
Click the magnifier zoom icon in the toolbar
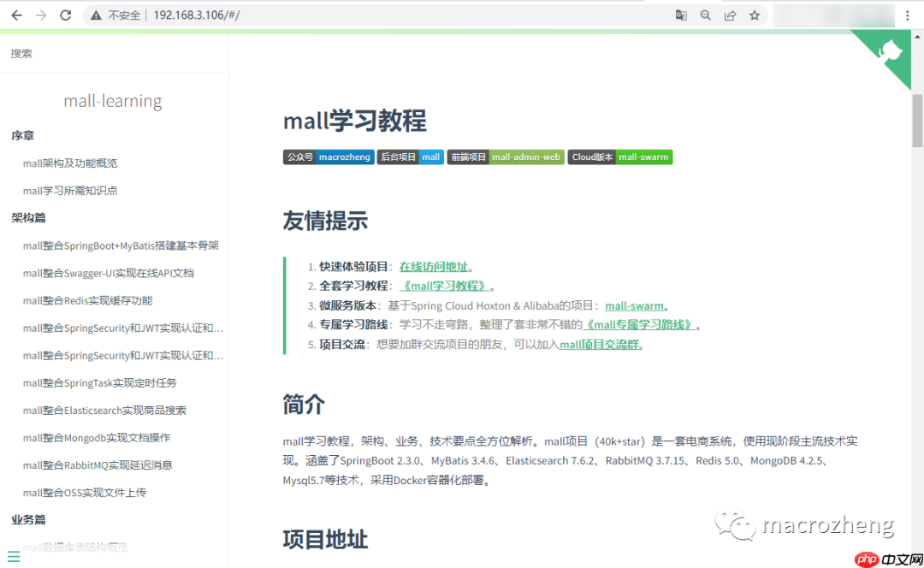coord(706,15)
